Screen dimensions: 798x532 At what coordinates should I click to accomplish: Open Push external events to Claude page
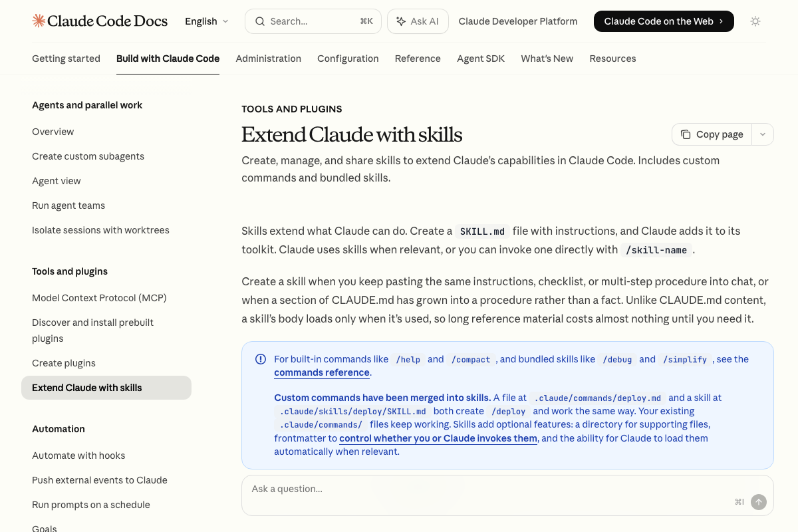tap(100, 480)
